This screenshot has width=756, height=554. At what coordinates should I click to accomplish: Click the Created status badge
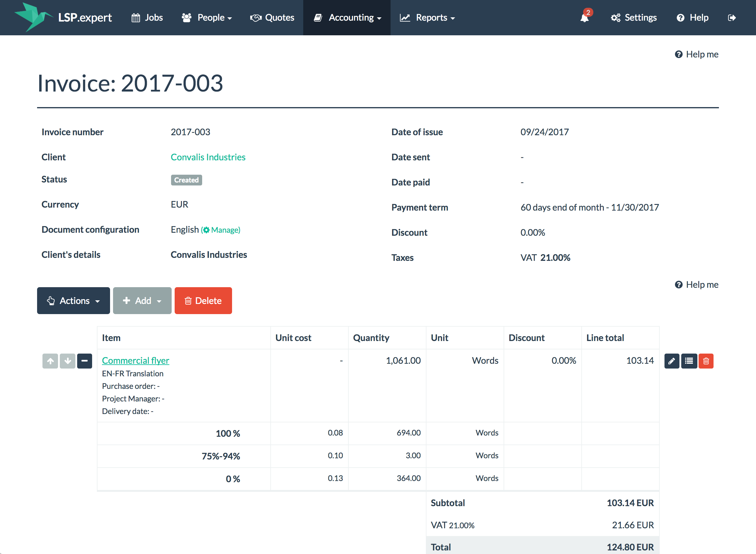pos(186,180)
